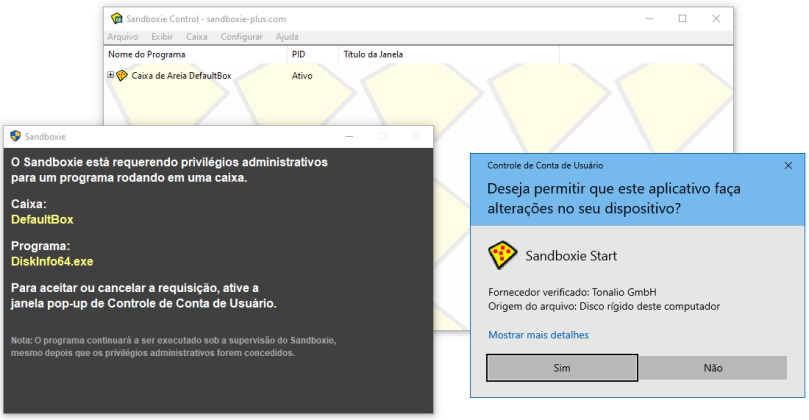Expand the Caixa de Areia DefaultBox tree node

[x=110, y=75]
